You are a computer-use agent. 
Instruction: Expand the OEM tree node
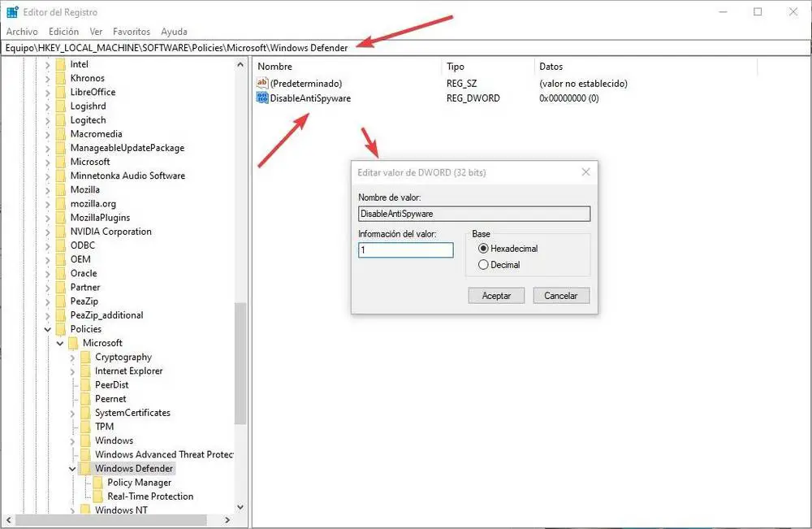(x=48, y=259)
